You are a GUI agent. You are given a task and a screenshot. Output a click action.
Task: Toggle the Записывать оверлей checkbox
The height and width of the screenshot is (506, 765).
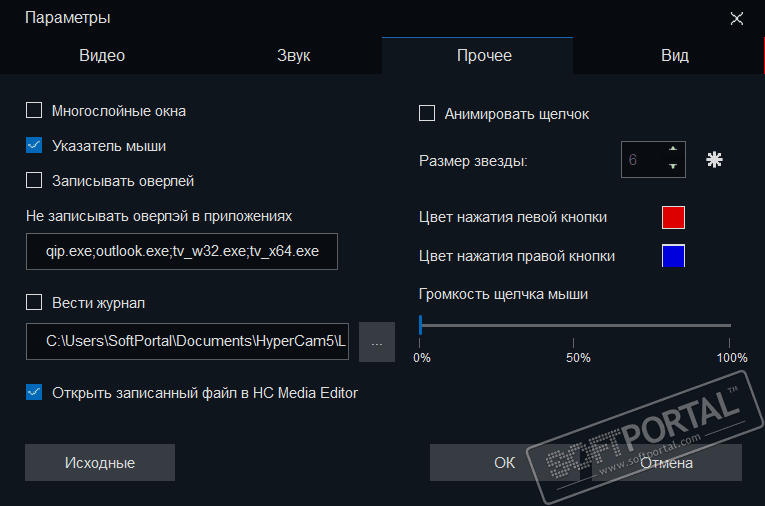(34, 181)
